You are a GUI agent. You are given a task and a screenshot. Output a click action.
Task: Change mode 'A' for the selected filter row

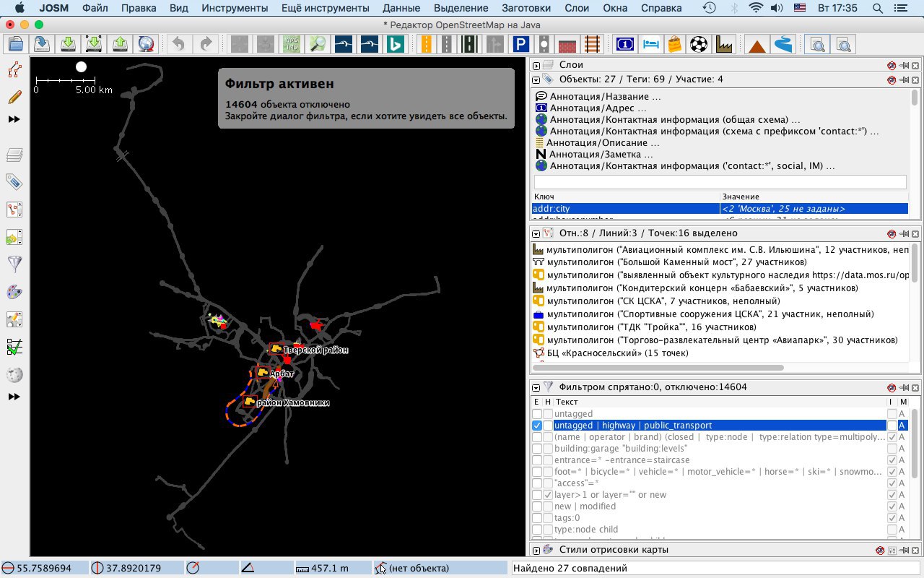(x=902, y=426)
